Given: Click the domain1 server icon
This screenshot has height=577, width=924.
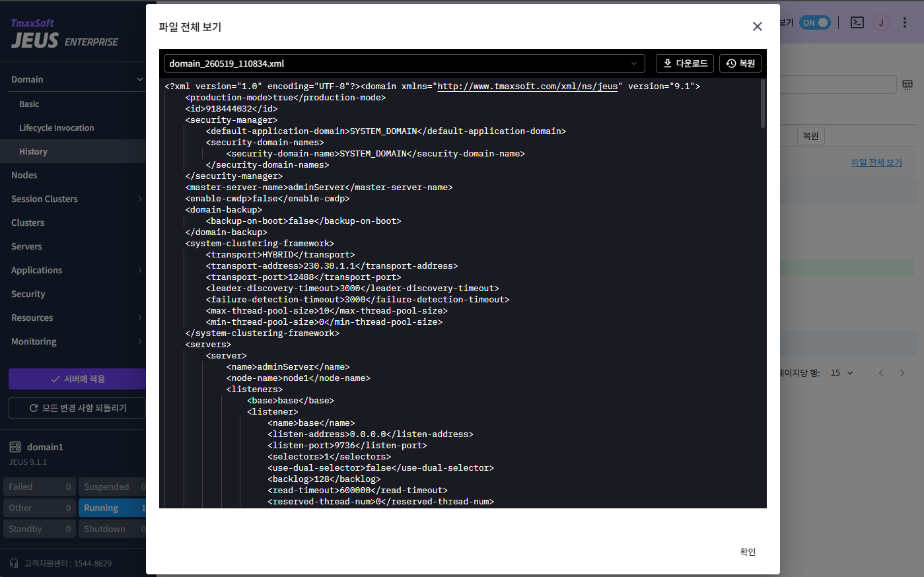Looking at the screenshot, I should click(x=15, y=447).
